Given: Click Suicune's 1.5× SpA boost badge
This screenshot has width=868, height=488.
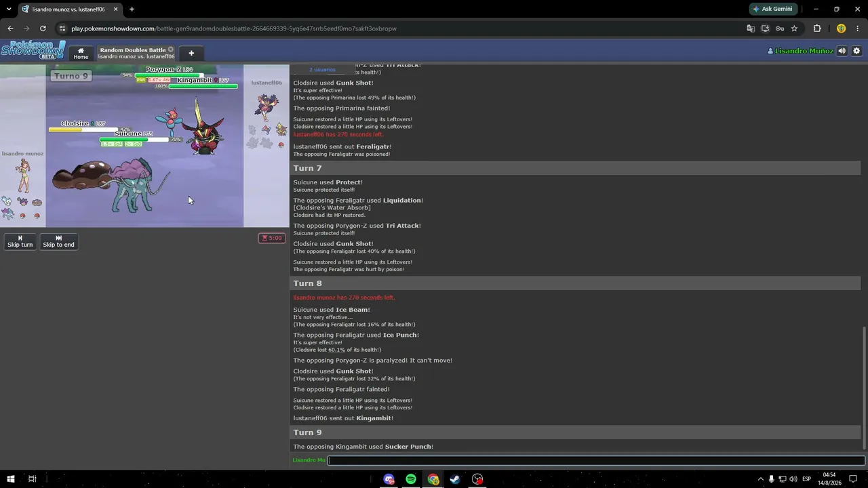Looking at the screenshot, I should point(111,144).
